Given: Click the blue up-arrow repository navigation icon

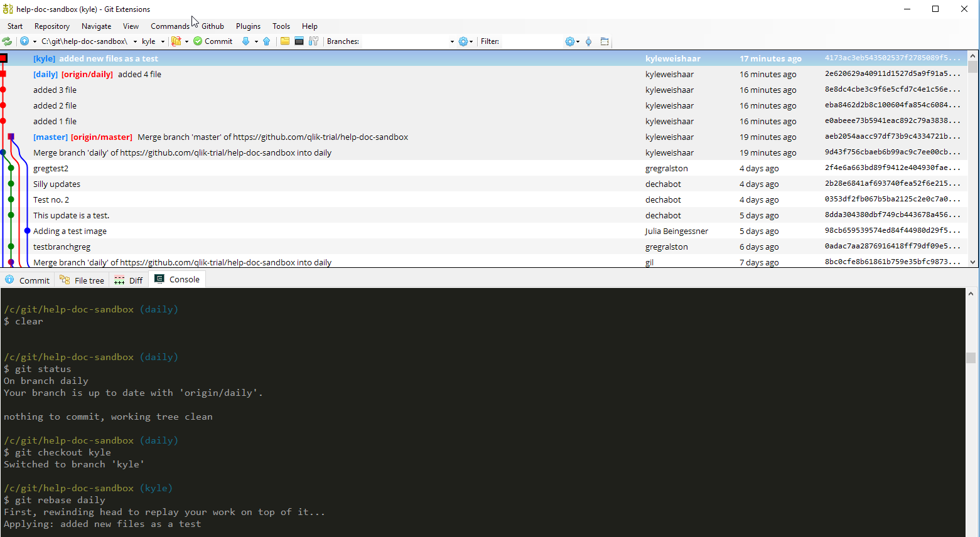Looking at the screenshot, I should pos(24,41).
